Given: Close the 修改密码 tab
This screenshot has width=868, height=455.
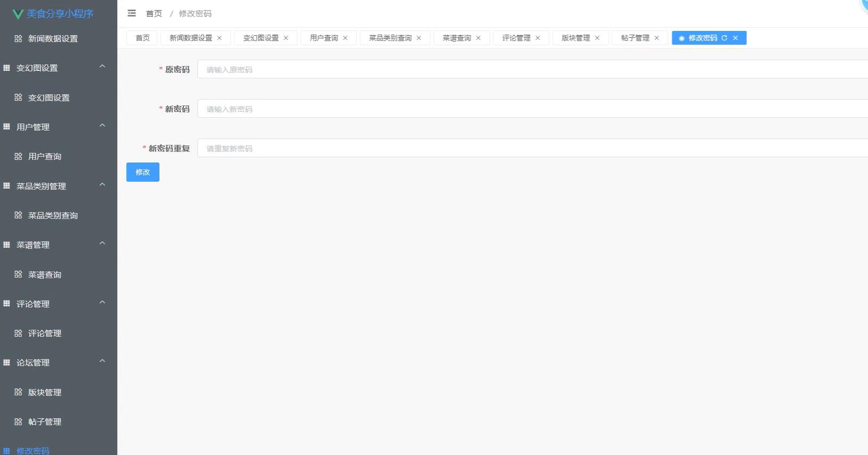Looking at the screenshot, I should [735, 38].
